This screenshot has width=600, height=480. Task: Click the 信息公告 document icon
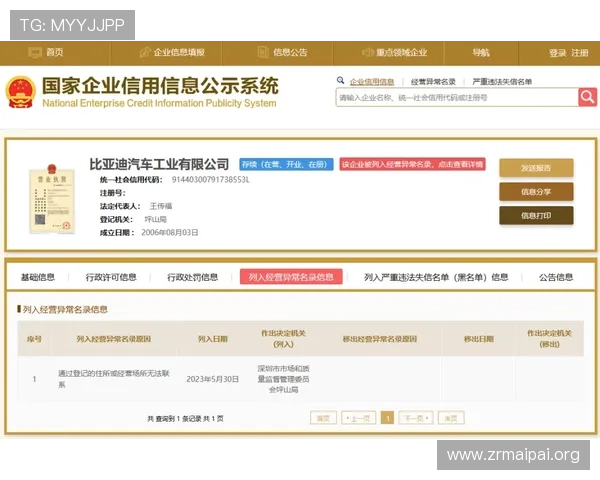[263, 52]
